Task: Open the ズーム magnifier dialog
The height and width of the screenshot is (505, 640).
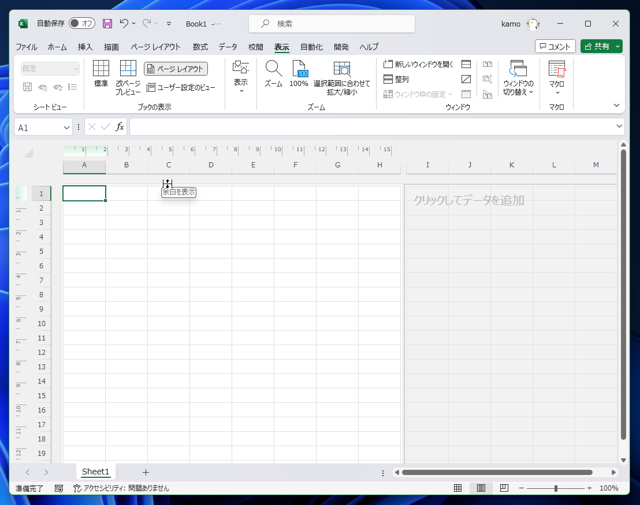Action: (273, 73)
